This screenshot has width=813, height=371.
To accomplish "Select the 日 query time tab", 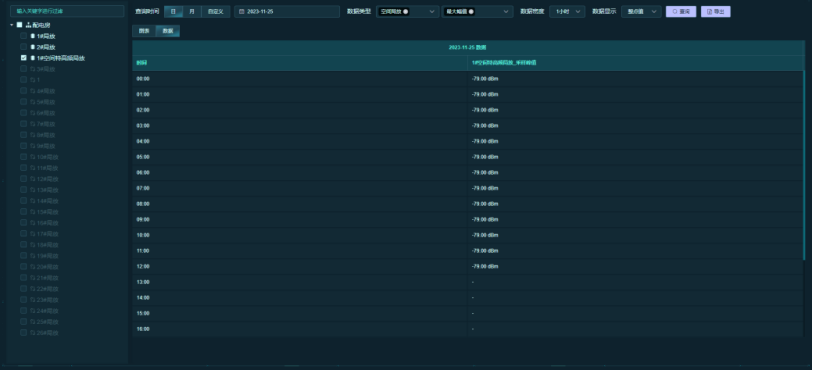I will (x=173, y=11).
